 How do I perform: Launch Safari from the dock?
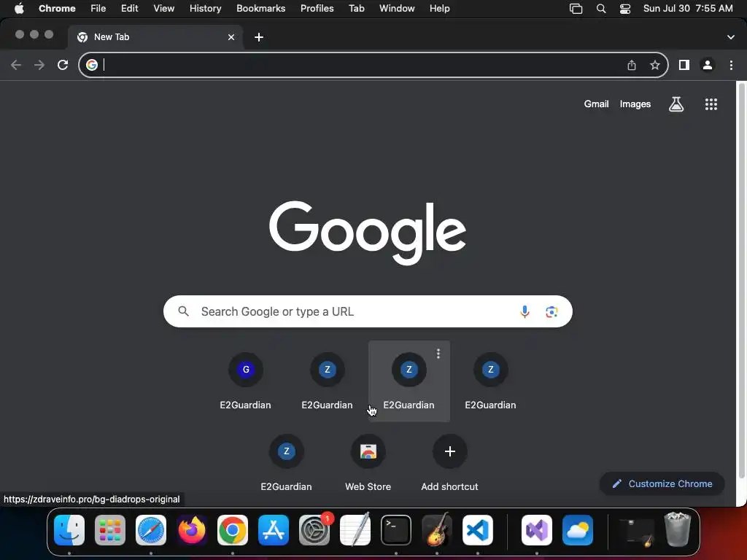[x=151, y=530]
